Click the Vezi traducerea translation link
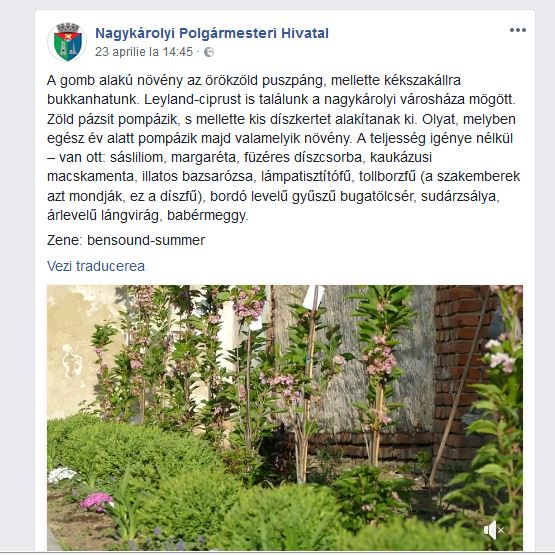Viewport: 555px width, 555px height. [x=96, y=266]
